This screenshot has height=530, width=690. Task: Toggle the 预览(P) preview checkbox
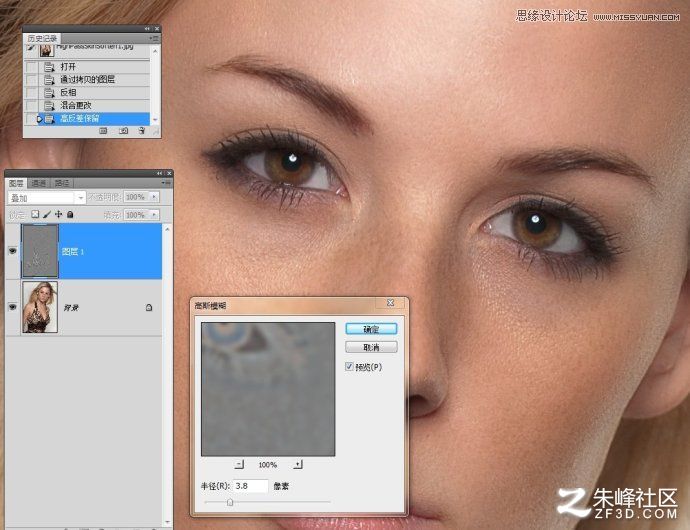pyautogui.click(x=349, y=366)
